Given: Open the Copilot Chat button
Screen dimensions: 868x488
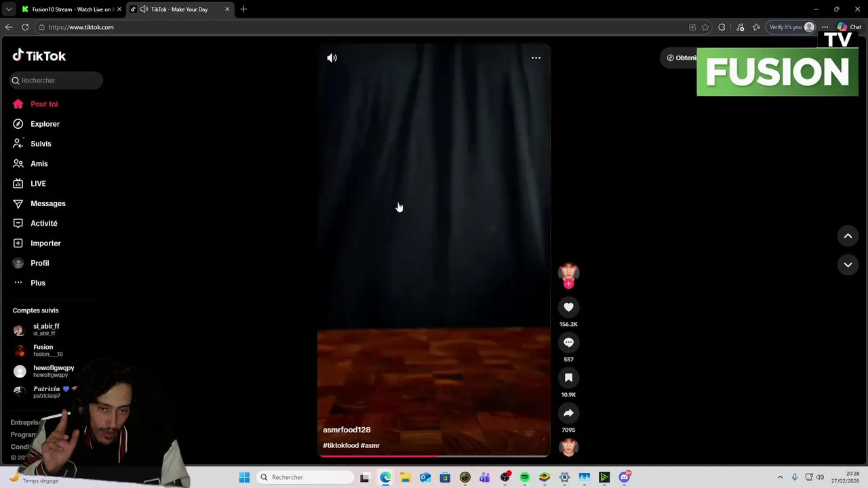Looking at the screenshot, I should [849, 27].
